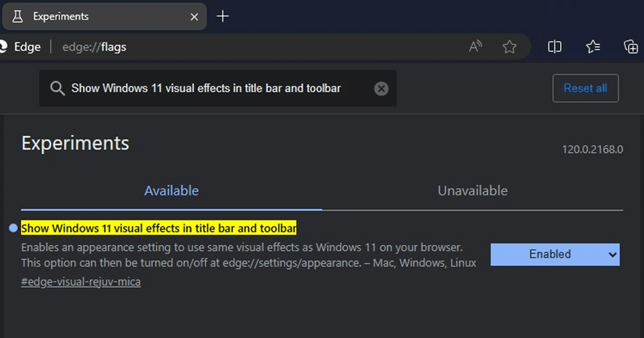The width and height of the screenshot is (644, 338).
Task: Click the search magnifier in the flags search box
Action: click(x=57, y=88)
